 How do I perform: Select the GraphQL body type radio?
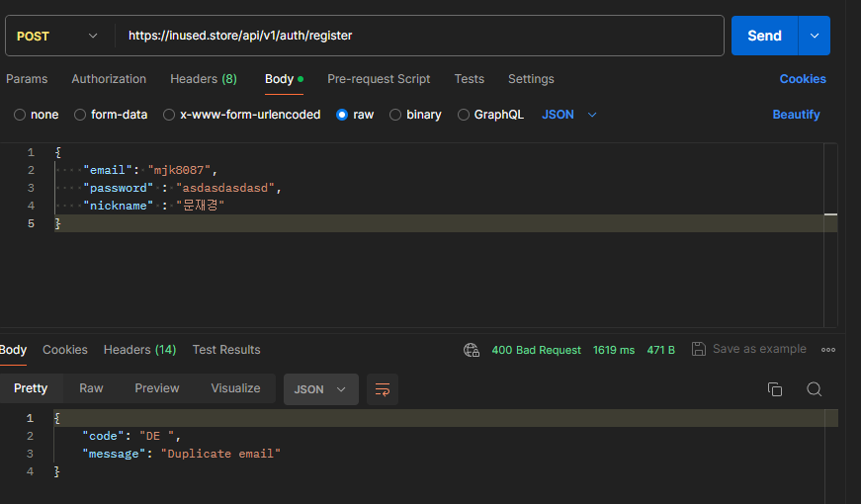click(x=464, y=115)
